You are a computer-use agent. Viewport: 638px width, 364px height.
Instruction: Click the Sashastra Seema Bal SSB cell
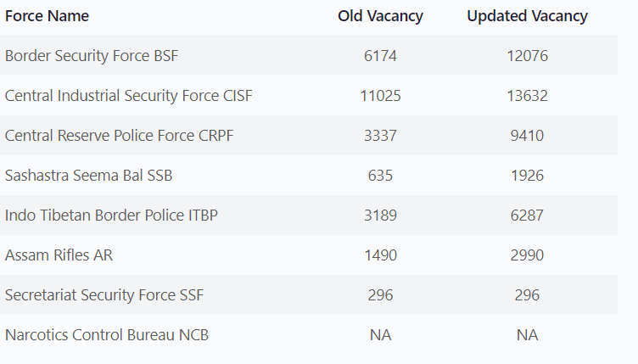coord(89,176)
